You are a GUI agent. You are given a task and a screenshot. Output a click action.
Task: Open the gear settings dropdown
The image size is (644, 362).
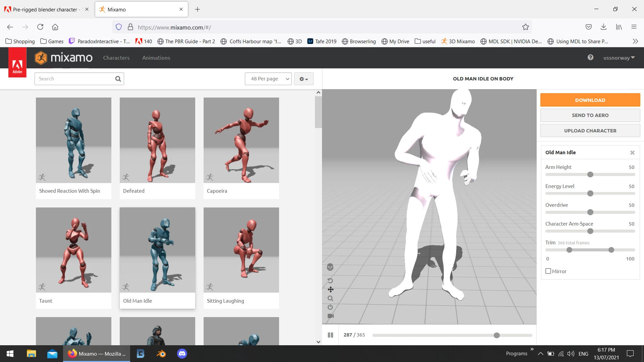tap(304, 79)
